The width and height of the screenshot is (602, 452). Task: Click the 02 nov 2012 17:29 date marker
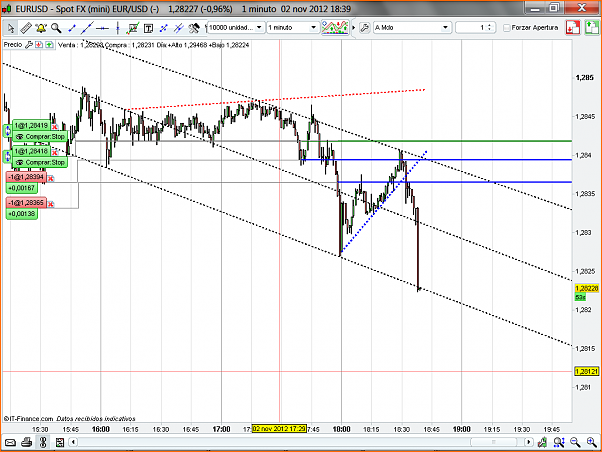tap(279, 429)
